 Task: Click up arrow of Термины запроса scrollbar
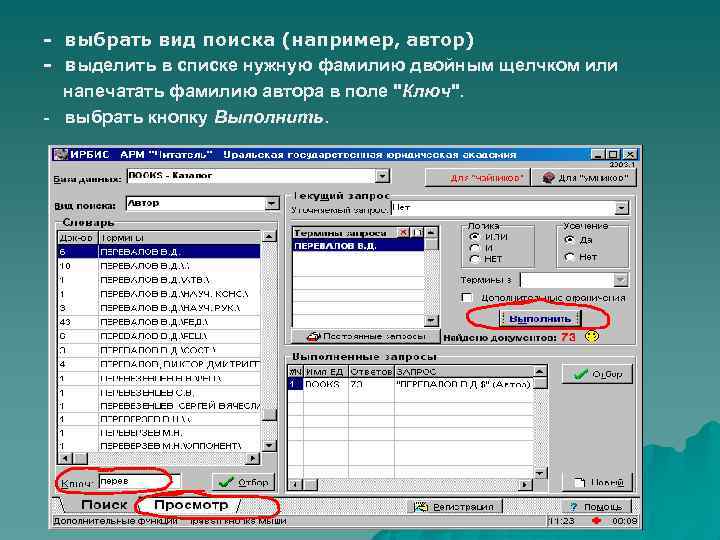point(431,232)
